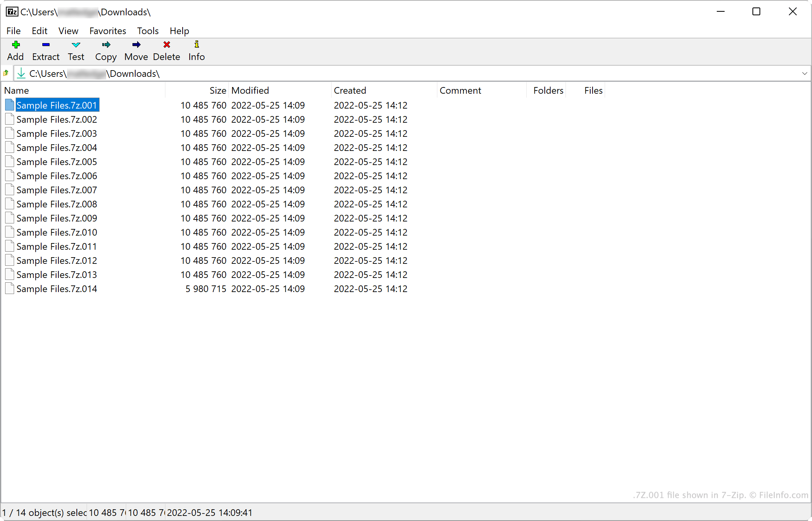Click the 7-Zip application icon

pos(11,11)
